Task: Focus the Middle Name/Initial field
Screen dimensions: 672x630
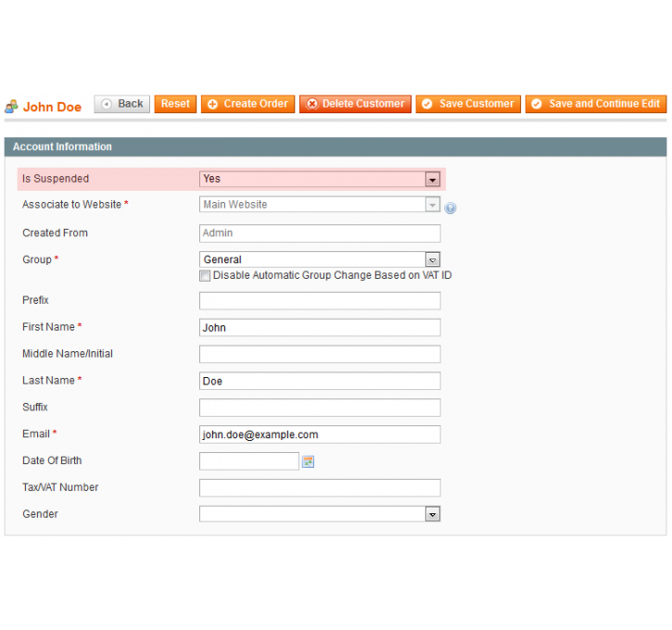Action: (320, 354)
